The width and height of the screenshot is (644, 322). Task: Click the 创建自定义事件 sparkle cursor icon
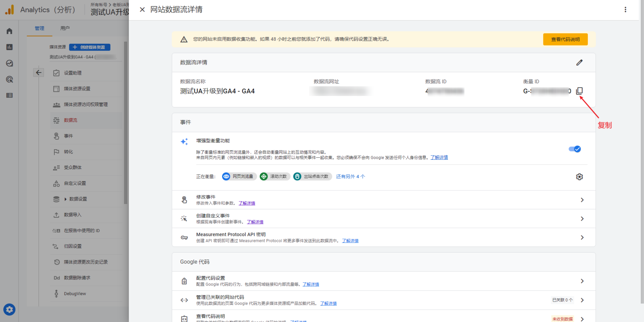(x=184, y=219)
